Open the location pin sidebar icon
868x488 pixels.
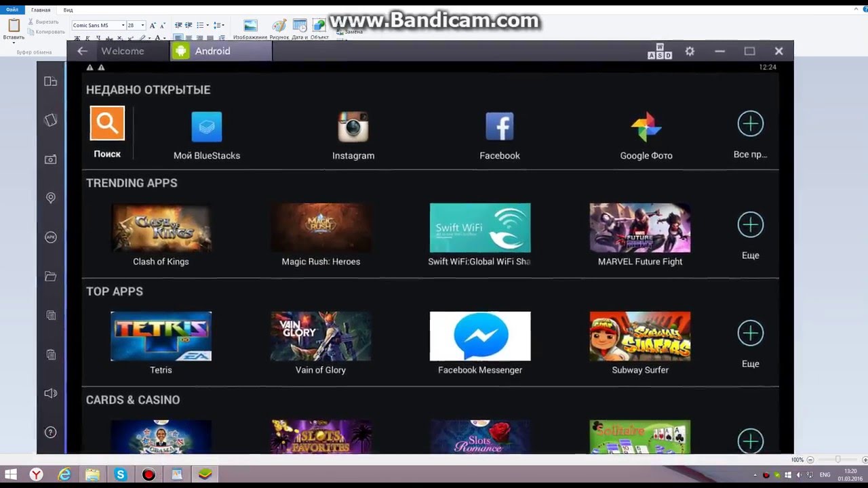(51, 198)
